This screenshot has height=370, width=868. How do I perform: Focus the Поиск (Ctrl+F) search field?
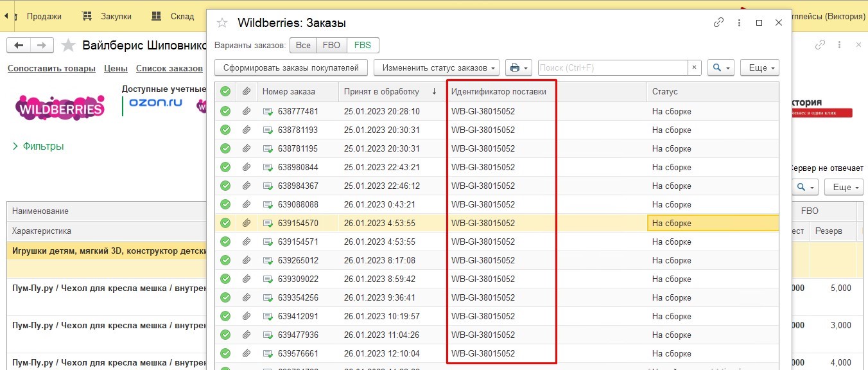pyautogui.click(x=613, y=67)
